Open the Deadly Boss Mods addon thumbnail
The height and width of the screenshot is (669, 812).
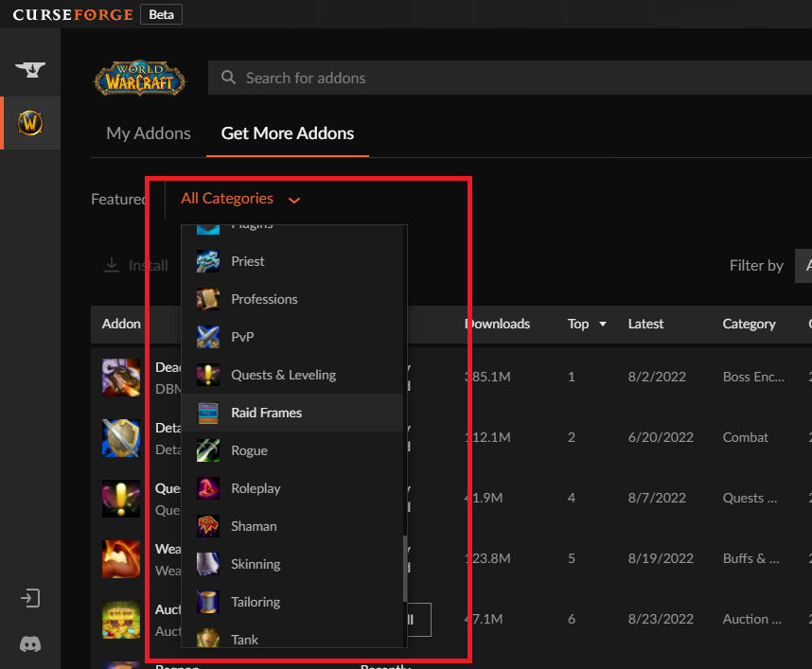point(121,378)
